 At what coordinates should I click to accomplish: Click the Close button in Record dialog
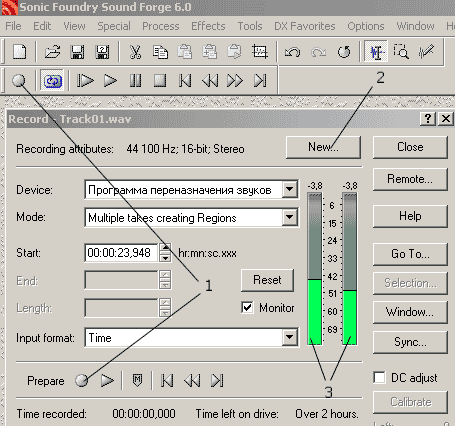point(410,147)
